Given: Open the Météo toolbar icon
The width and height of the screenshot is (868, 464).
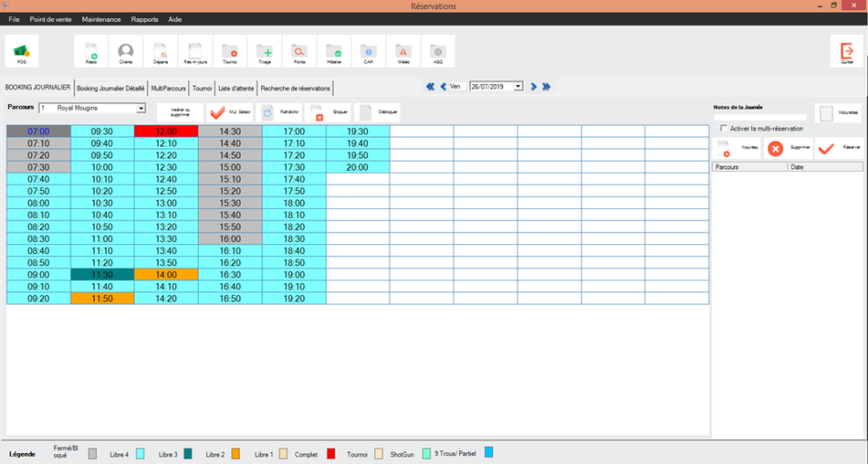Looking at the screenshot, I should coord(403,52).
